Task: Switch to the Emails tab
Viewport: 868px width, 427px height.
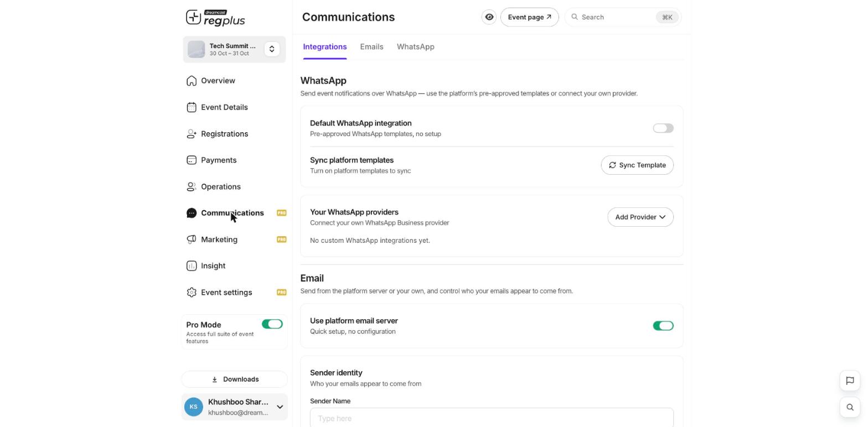Action: click(371, 47)
